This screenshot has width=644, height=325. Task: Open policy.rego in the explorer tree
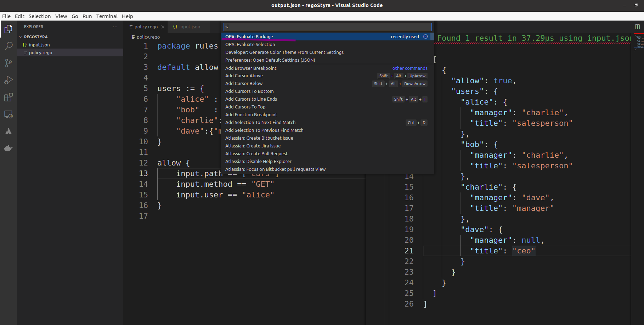click(x=70, y=52)
